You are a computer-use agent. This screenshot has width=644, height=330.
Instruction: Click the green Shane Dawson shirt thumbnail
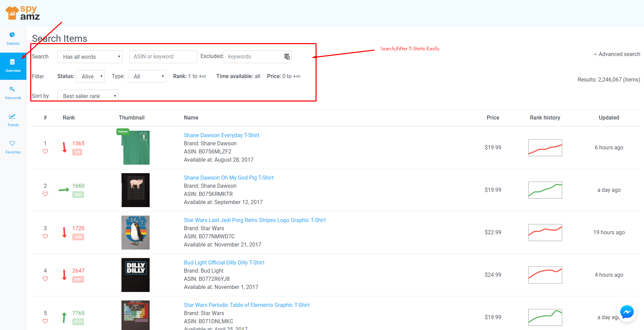(x=135, y=148)
